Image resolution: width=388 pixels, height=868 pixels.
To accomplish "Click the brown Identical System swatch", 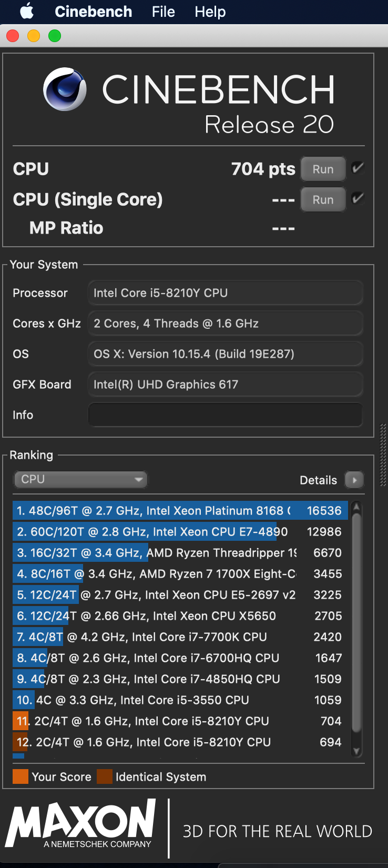I will (x=105, y=776).
